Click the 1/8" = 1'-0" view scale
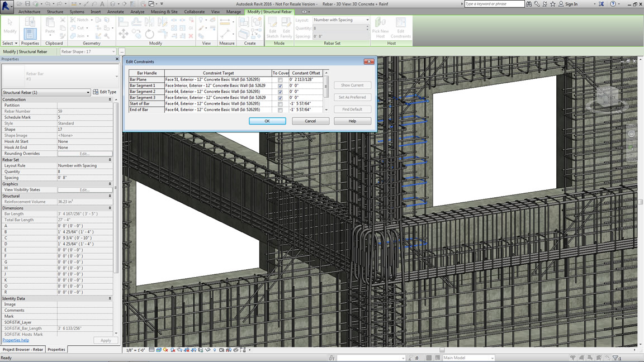 (x=136, y=350)
